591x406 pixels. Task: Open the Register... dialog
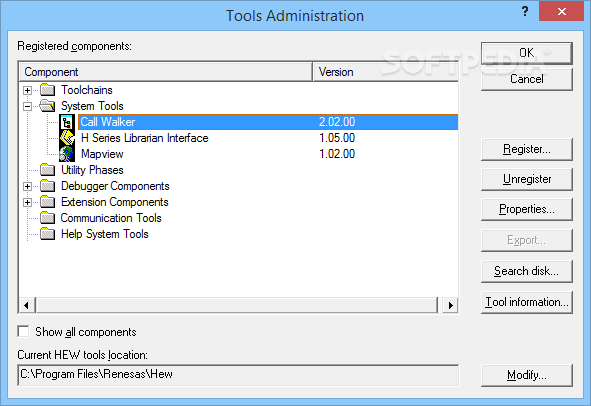527,149
